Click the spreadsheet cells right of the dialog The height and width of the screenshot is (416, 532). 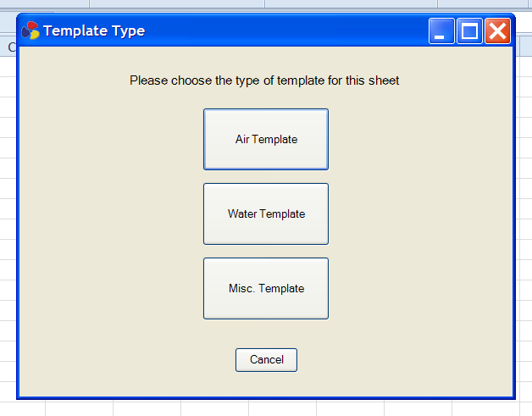524,212
